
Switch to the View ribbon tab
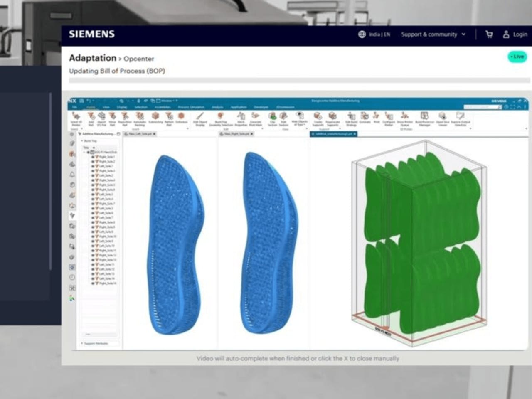[106, 107]
